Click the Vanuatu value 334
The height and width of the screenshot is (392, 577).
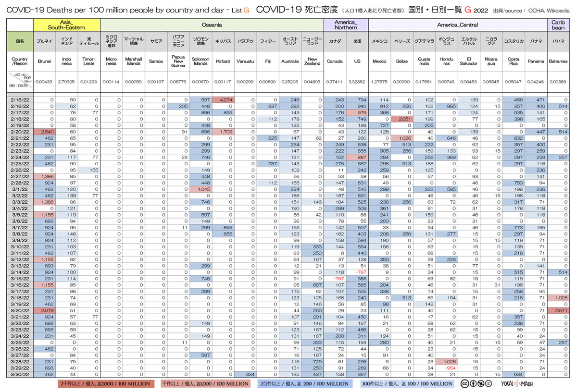pos(245,373)
